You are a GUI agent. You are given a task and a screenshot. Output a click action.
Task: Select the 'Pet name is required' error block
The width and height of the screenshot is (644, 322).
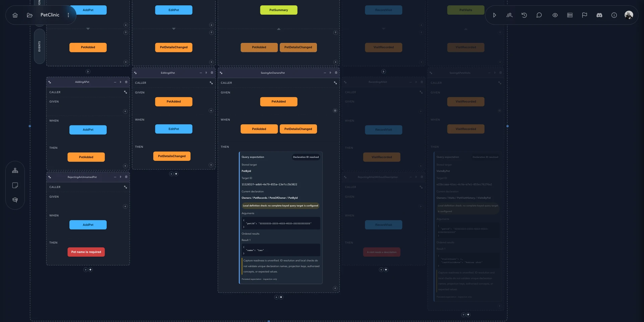tap(86, 252)
